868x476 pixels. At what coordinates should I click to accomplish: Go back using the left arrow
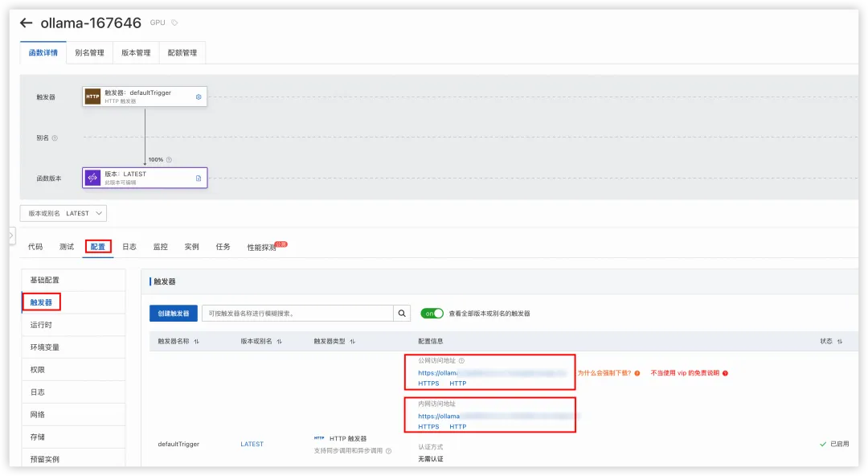tap(26, 23)
